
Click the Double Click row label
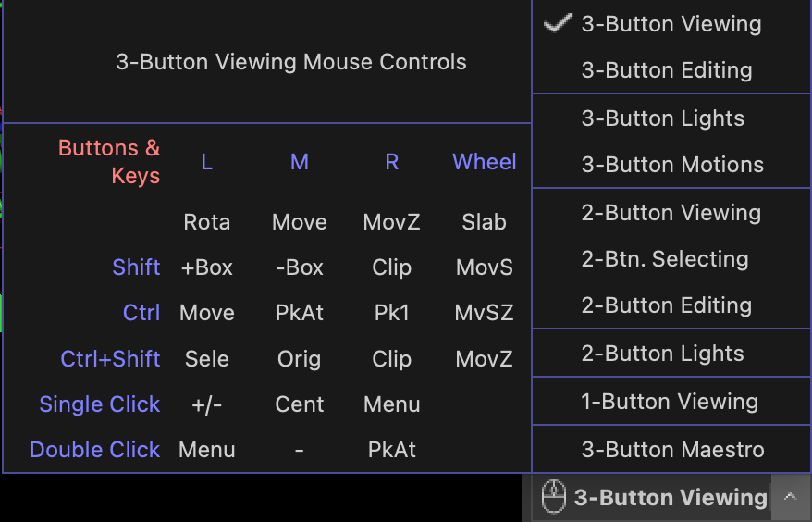click(95, 450)
